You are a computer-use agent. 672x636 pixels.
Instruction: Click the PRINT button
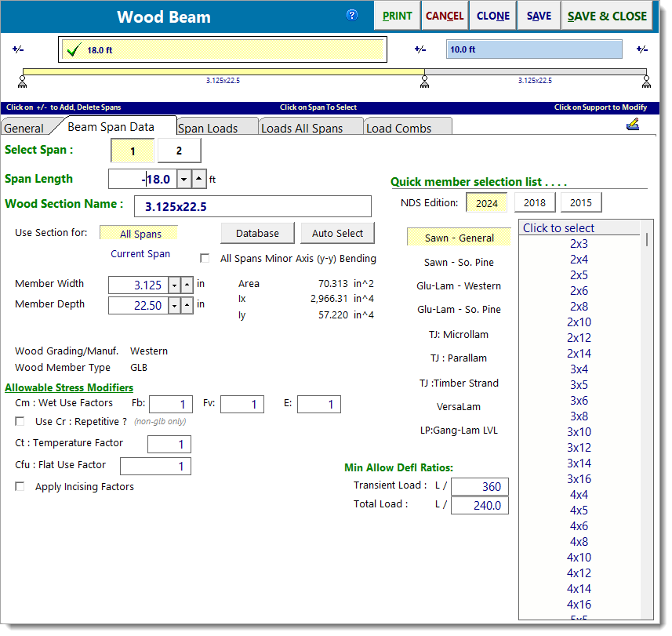coord(397,16)
